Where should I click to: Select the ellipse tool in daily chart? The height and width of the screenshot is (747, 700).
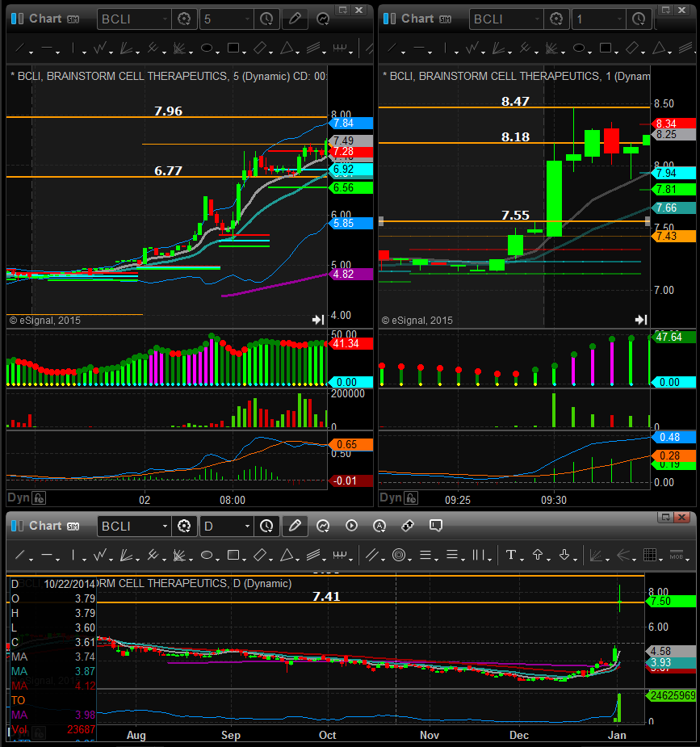(207, 555)
